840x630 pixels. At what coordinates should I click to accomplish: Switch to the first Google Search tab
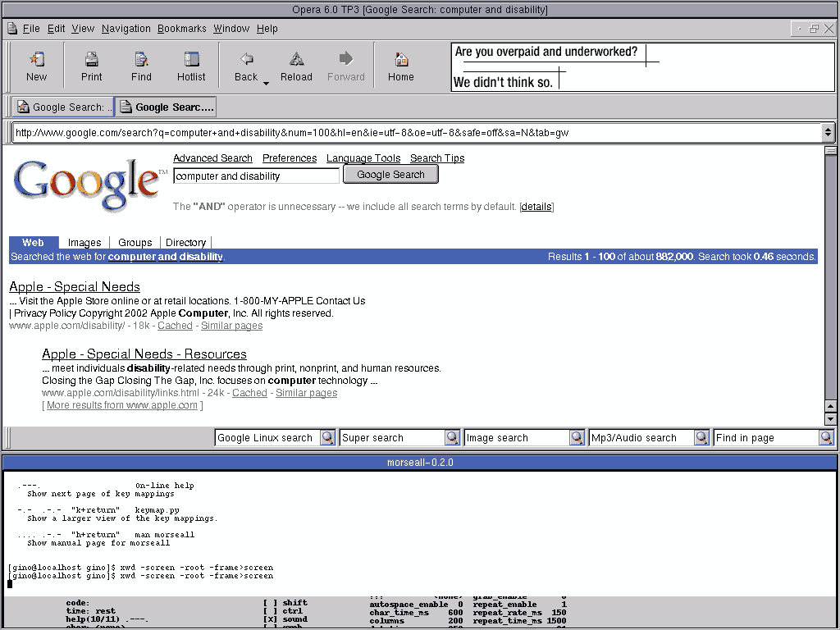pyautogui.click(x=64, y=107)
